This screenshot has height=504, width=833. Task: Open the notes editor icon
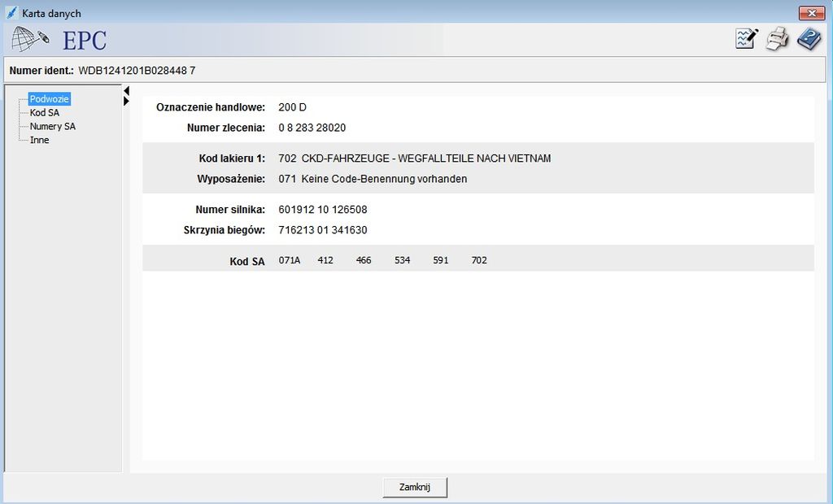[746, 39]
